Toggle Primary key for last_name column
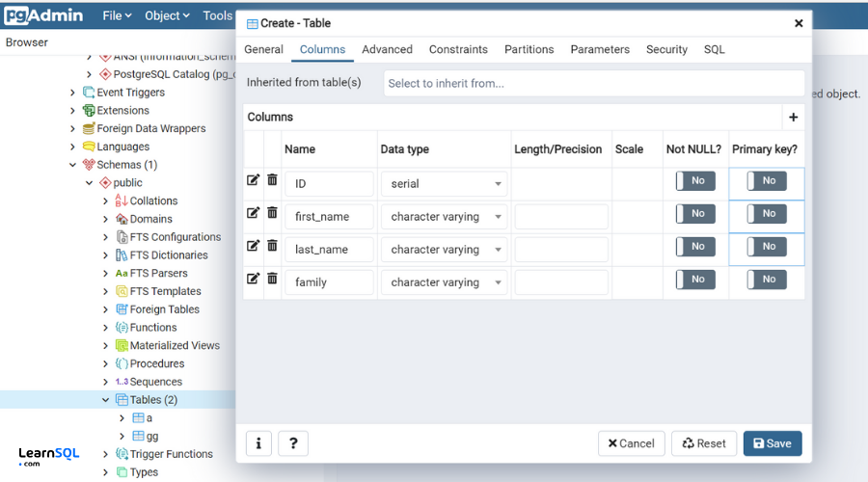Viewport: 868px width, 482px height. tap(767, 246)
